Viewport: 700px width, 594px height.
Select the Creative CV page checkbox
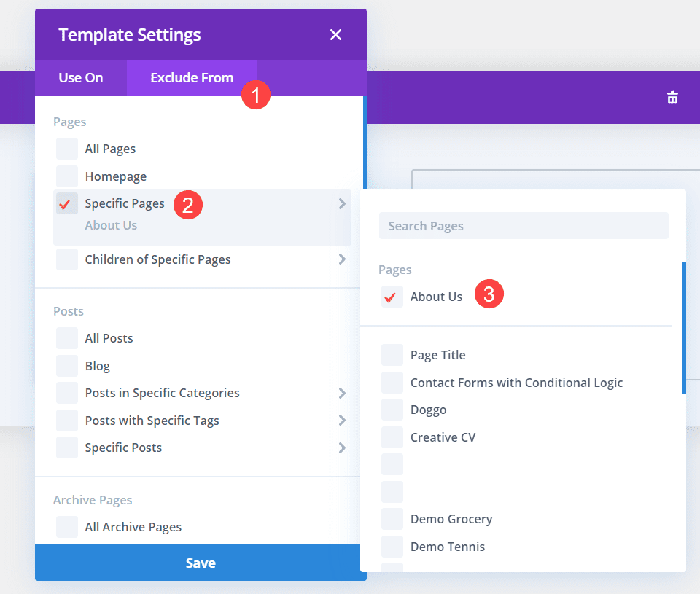tap(392, 437)
